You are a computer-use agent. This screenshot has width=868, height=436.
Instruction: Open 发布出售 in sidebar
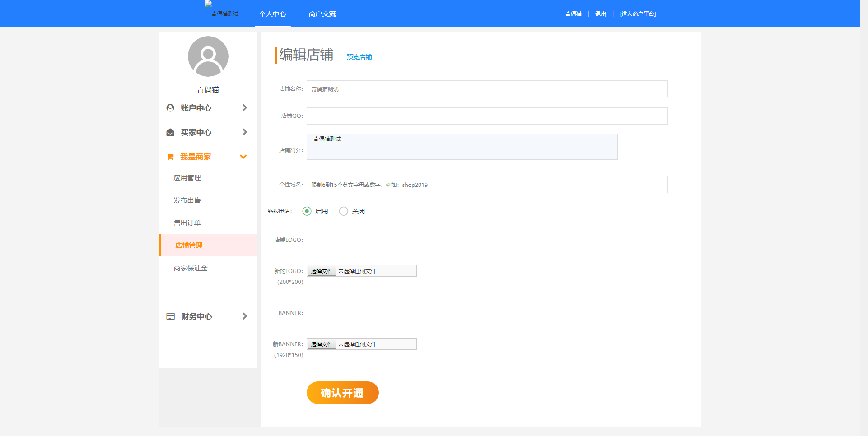(187, 200)
